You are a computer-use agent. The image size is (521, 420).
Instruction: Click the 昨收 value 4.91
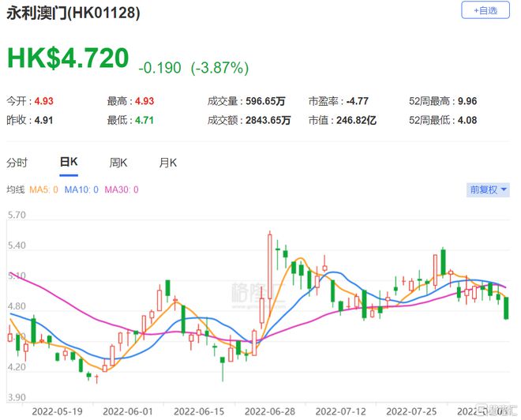click(44, 120)
